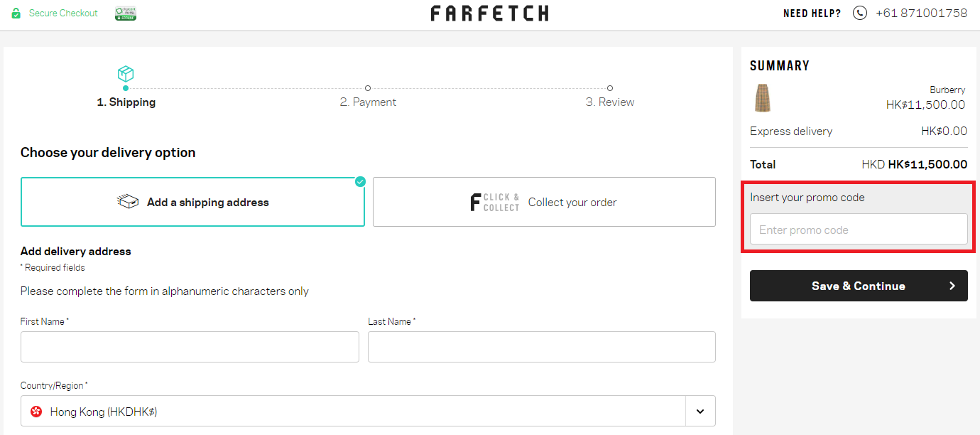Viewport: 980px width, 435px height.
Task: Call the +61 871001758 help number
Action: coord(921,12)
